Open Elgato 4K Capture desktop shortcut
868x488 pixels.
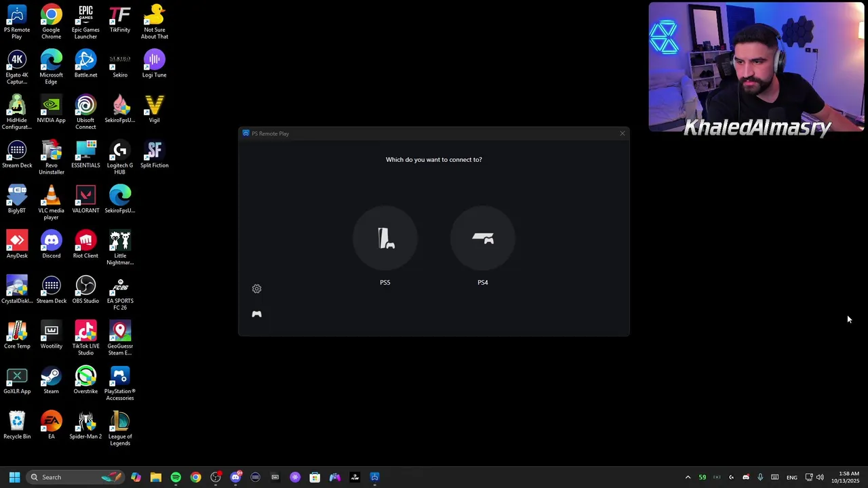click(17, 67)
